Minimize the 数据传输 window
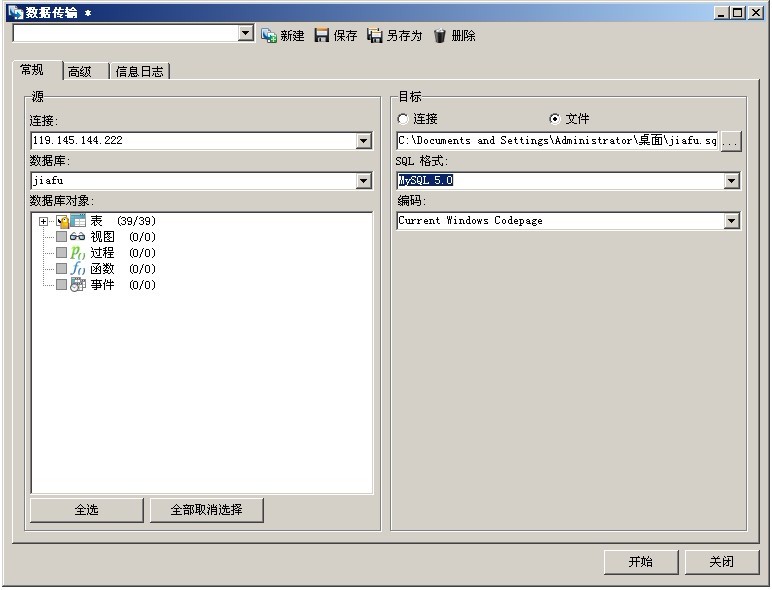 point(721,13)
